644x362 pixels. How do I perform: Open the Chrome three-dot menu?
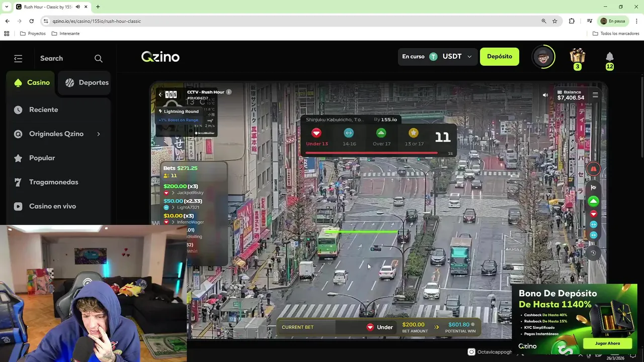coord(636,21)
